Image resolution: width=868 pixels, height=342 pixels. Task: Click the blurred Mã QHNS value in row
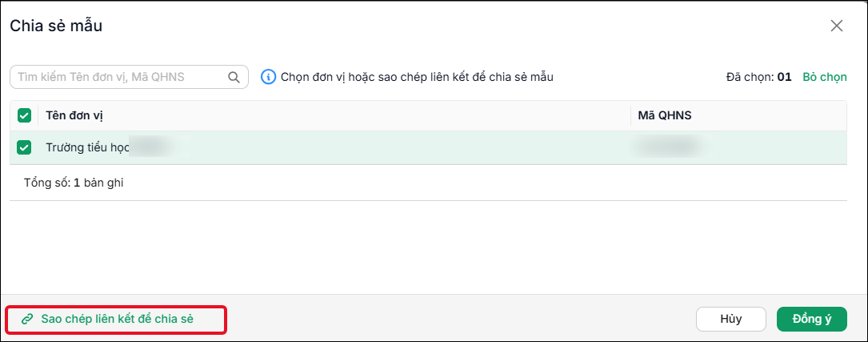click(x=669, y=147)
